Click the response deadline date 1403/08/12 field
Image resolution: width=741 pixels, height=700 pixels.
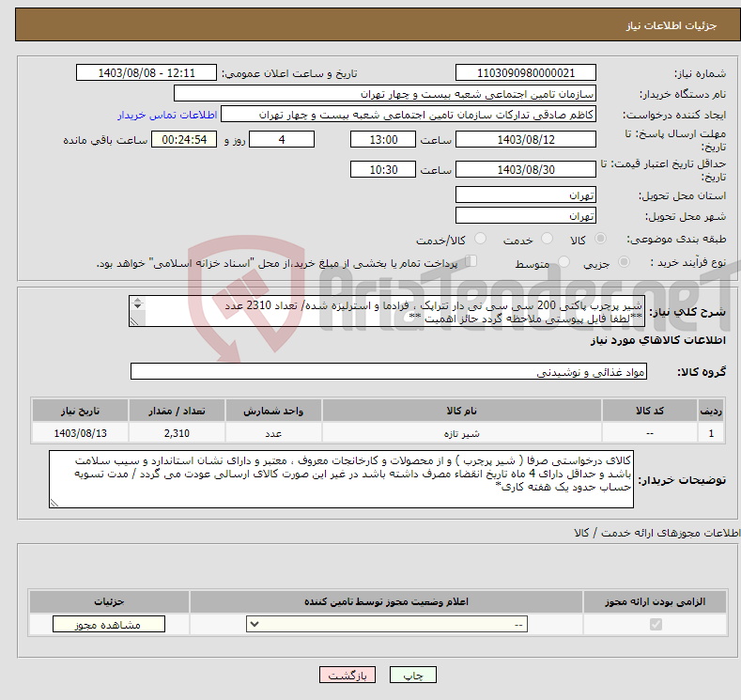pyautogui.click(x=526, y=139)
